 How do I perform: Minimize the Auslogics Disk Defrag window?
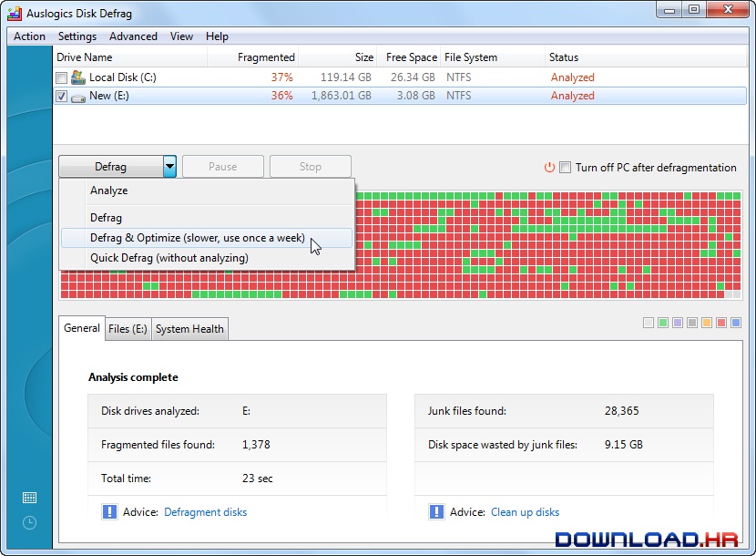point(669,10)
